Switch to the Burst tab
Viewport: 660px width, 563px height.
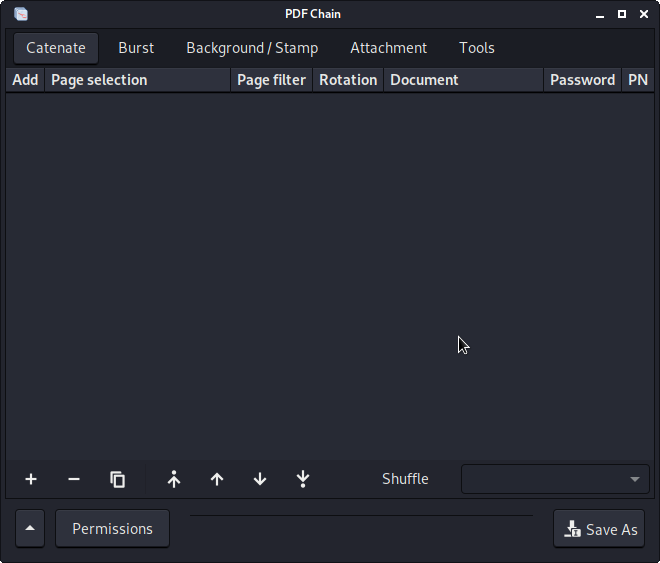click(136, 48)
